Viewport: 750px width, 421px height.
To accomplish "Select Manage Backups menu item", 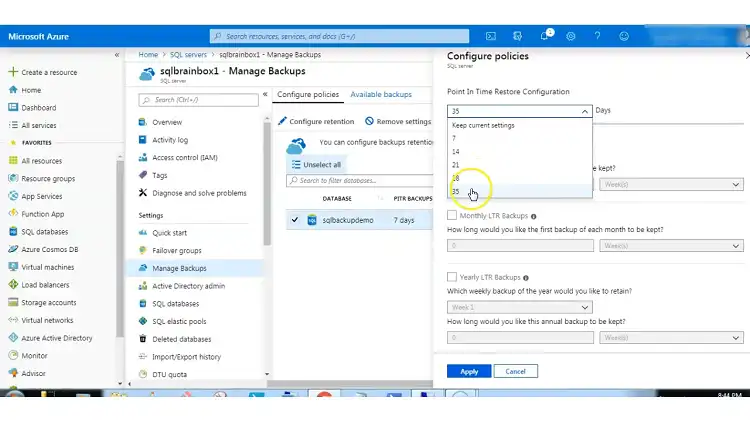I will click(x=179, y=268).
